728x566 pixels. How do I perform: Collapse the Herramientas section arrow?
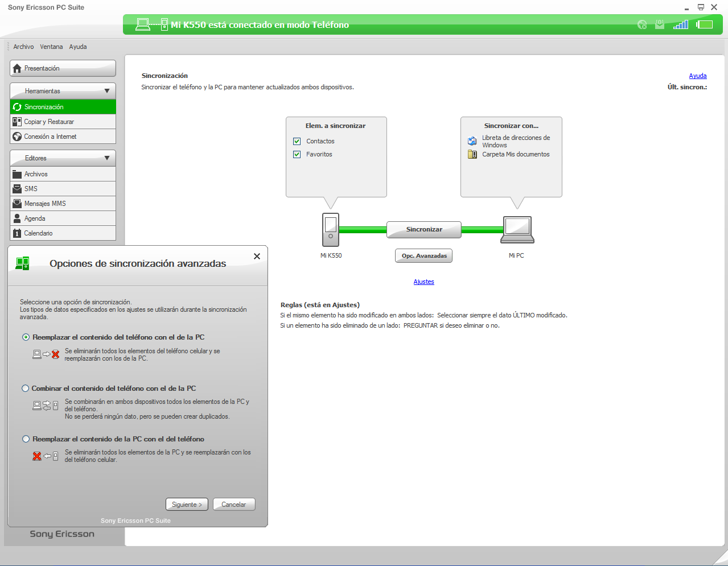coord(107,91)
